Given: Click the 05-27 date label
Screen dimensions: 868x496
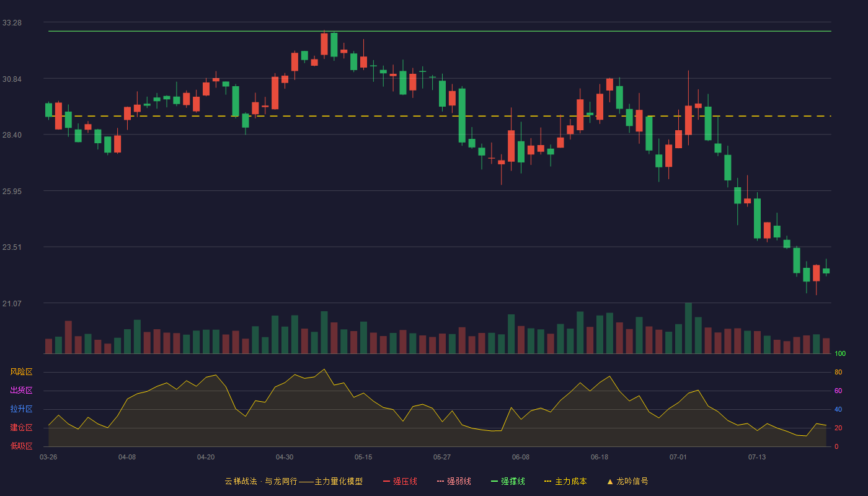Looking at the screenshot, I should tap(442, 457).
